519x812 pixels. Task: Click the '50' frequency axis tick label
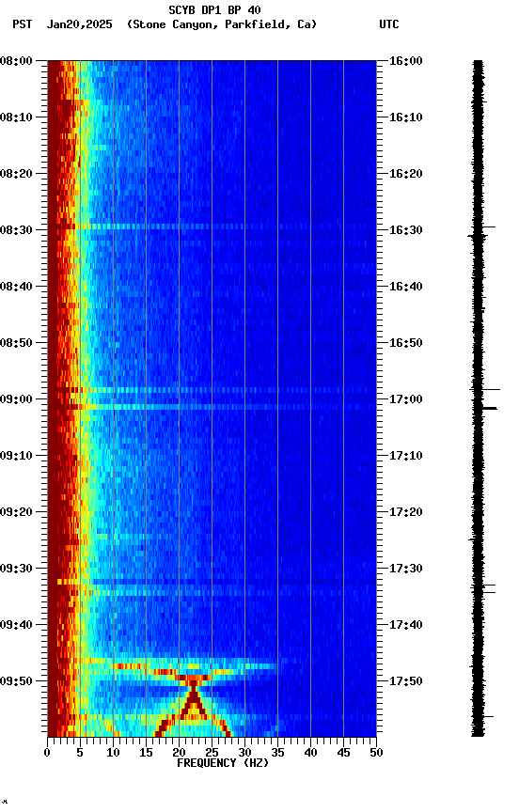[377, 753]
